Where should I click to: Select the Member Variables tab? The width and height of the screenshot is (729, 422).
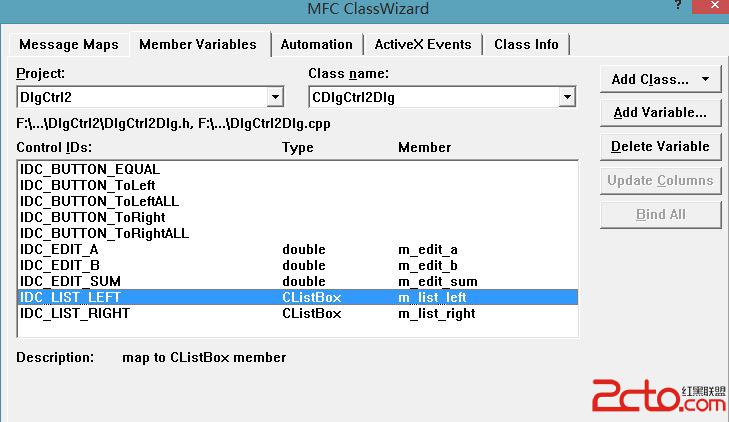198,44
